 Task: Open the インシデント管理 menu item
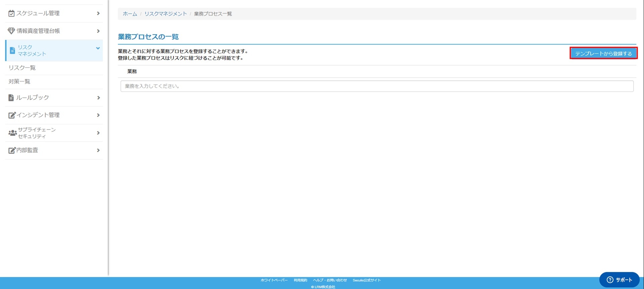pos(54,115)
